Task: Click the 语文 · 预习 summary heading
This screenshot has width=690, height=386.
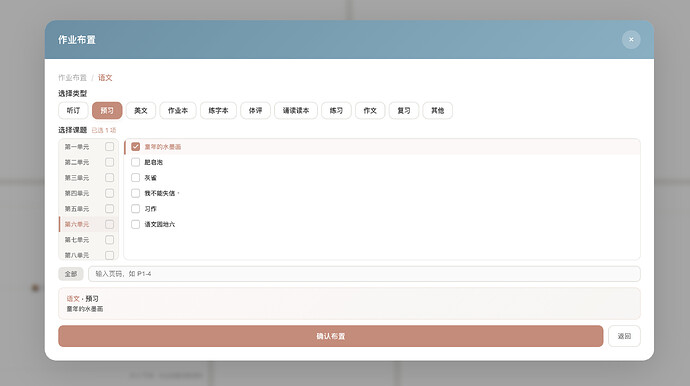Action: (x=83, y=298)
